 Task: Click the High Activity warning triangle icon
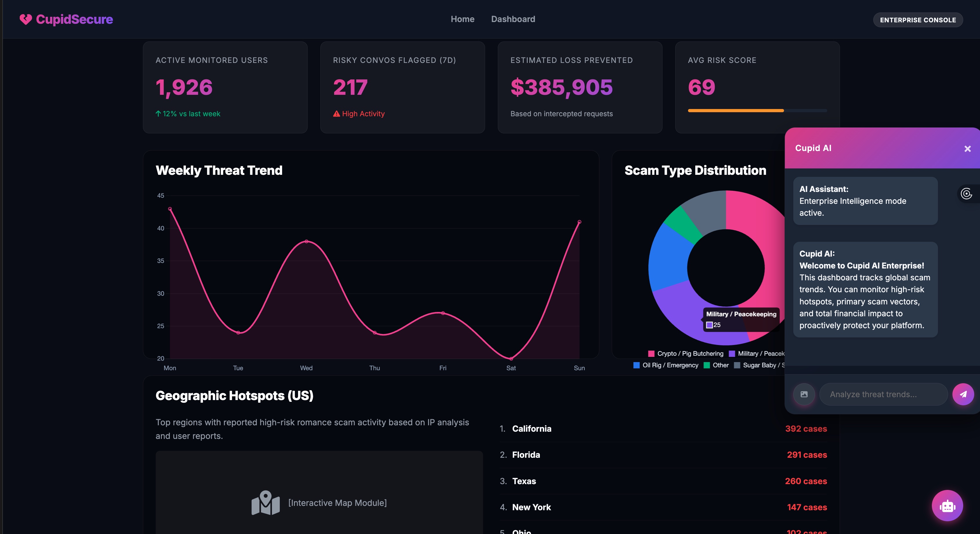tap(336, 114)
